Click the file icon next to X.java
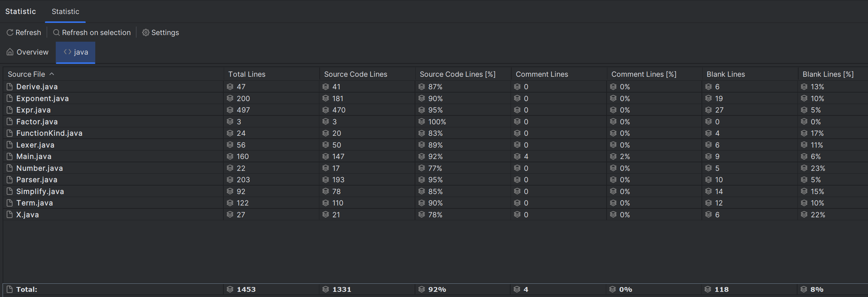This screenshot has height=297, width=868. (10, 215)
